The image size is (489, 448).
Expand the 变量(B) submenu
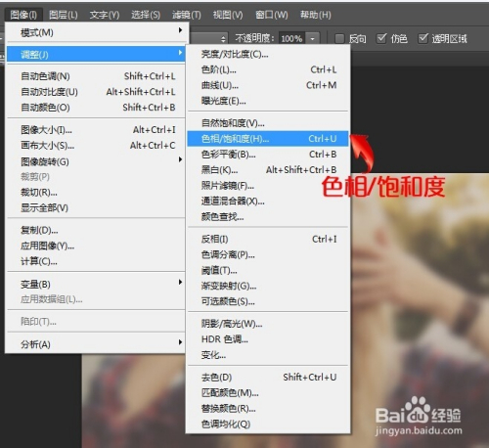[x=96, y=284]
